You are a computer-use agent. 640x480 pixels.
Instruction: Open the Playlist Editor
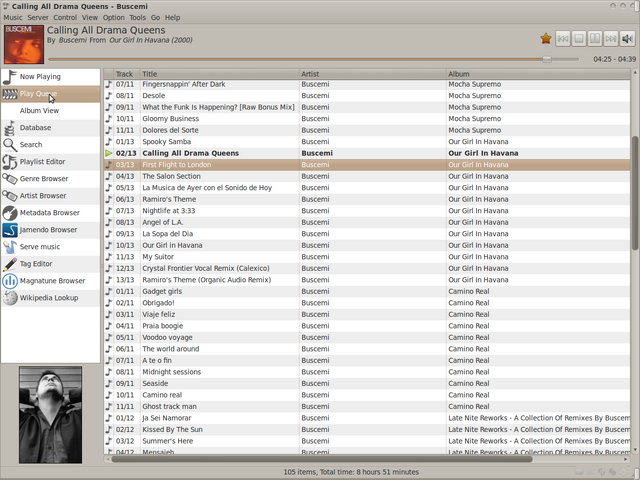point(51,162)
